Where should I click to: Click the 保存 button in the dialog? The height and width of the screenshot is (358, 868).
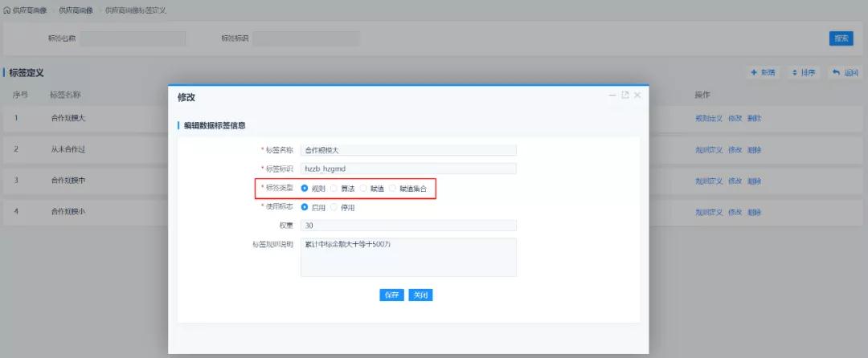(x=392, y=295)
